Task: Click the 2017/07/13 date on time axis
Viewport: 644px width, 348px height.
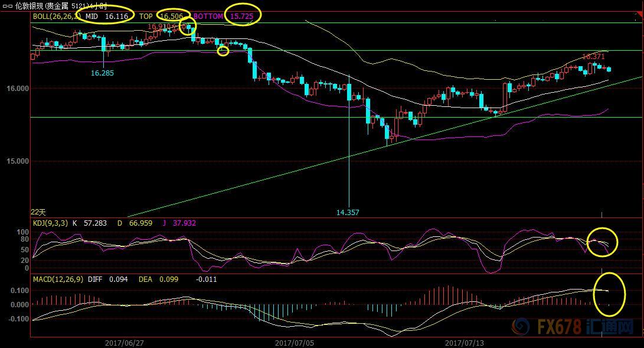Action: tap(463, 343)
